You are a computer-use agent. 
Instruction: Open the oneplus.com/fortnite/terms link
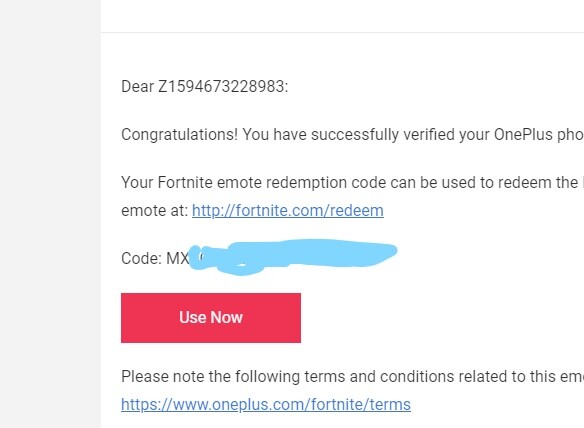click(266, 405)
